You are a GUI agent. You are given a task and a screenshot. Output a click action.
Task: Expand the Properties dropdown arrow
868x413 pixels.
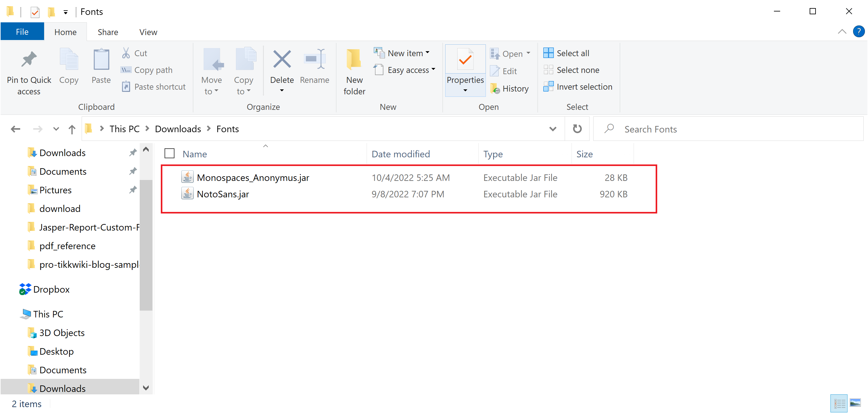tap(465, 90)
